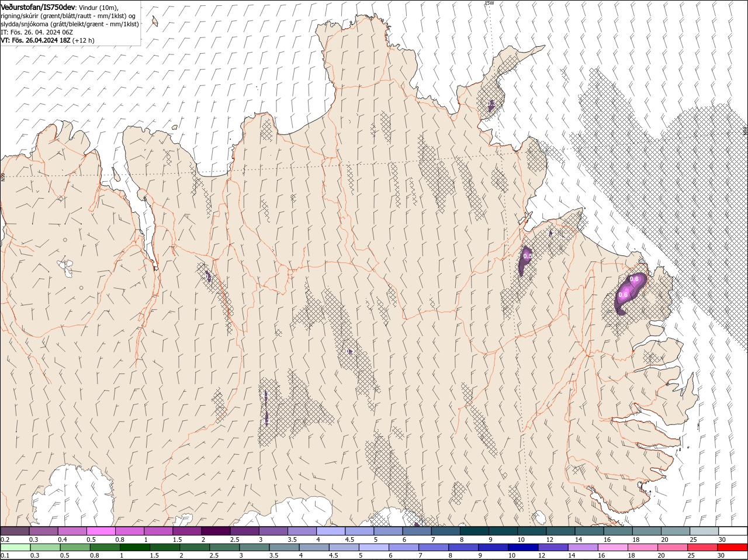Click the IT: Fös. 26. 04. 2024 06Z line
Image resolution: width=748 pixels, height=560 pixels.
coord(37,32)
